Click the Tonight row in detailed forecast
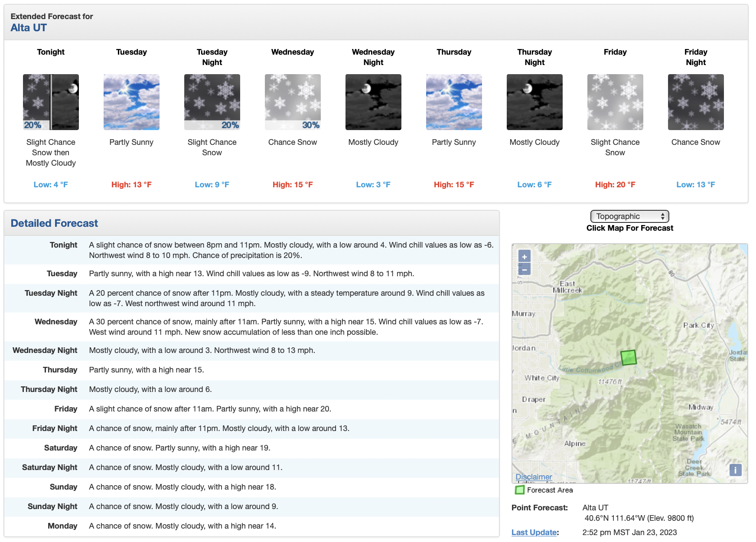 pyautogui.click(x=251, y=250)
